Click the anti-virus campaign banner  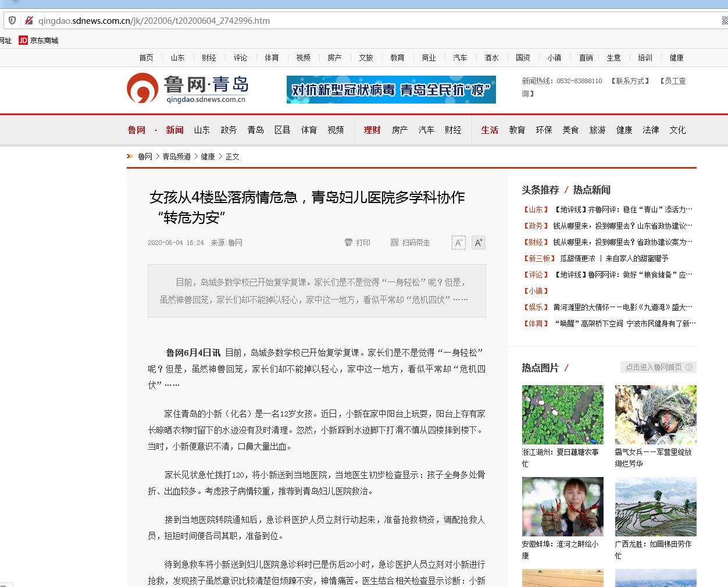(x=391, y=90)
